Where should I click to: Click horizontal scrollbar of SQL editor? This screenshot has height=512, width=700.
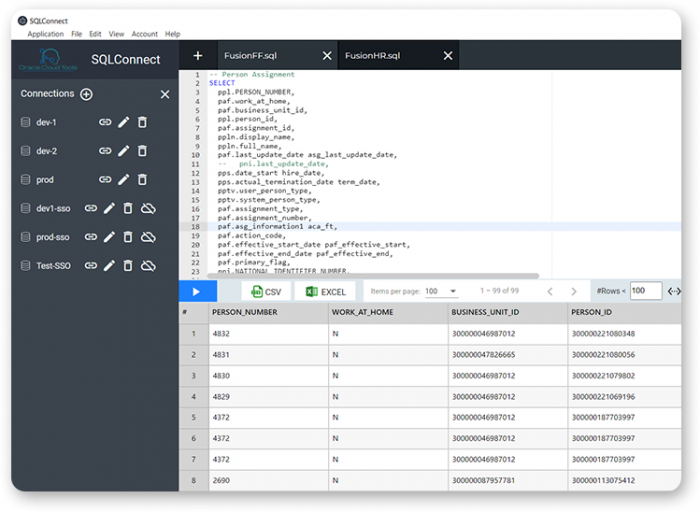click(x=373, y=276)
